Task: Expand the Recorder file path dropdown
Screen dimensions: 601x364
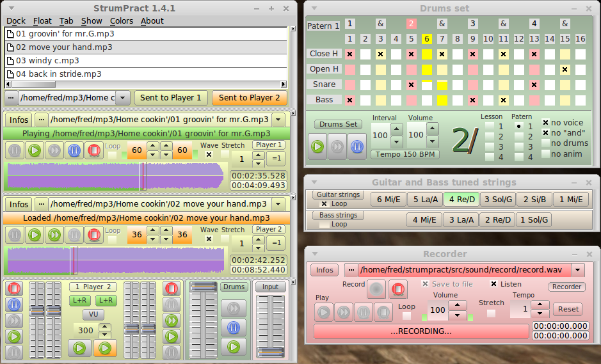Action: coord(577,270)
